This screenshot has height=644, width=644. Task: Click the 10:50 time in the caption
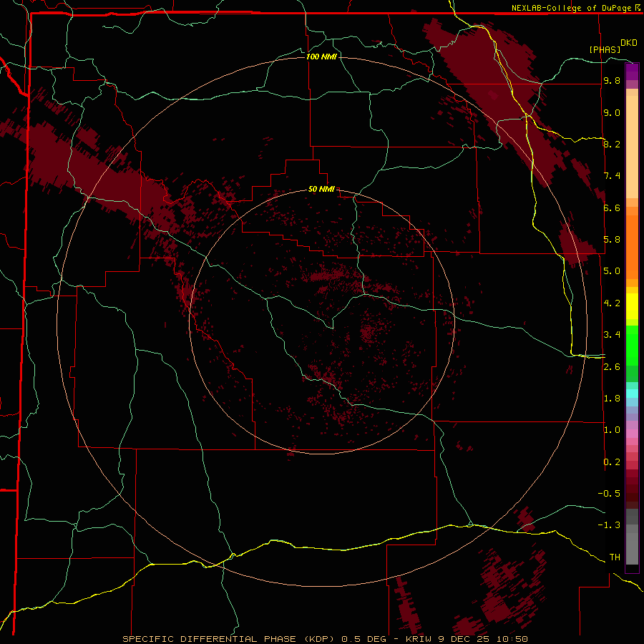pyautogui.click(x=512, y=639)
